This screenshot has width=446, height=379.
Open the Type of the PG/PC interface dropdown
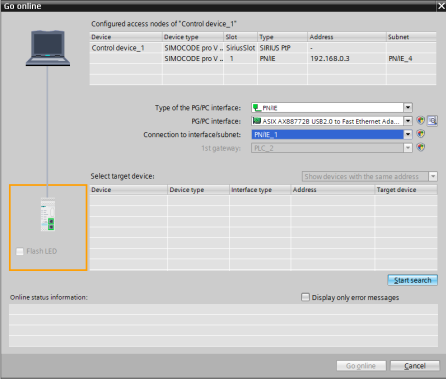(x=408, y=108)
